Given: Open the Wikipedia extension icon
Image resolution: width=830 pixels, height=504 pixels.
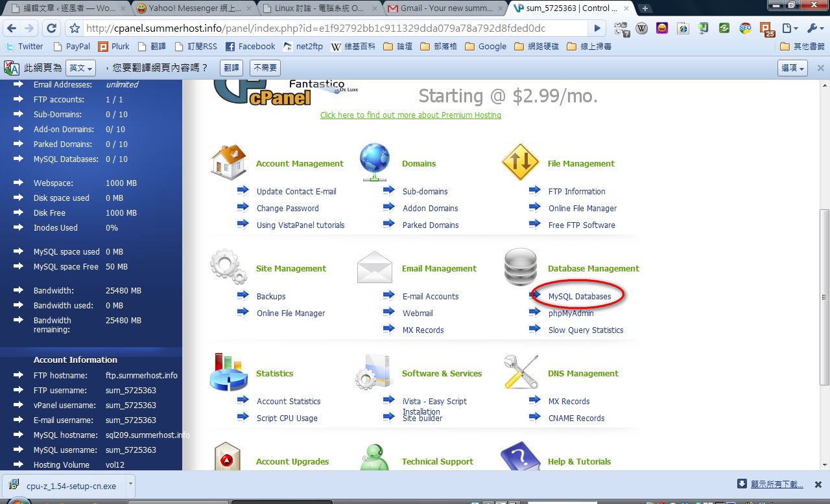Looking at the screenshot, I should click(x=641, y=29).
